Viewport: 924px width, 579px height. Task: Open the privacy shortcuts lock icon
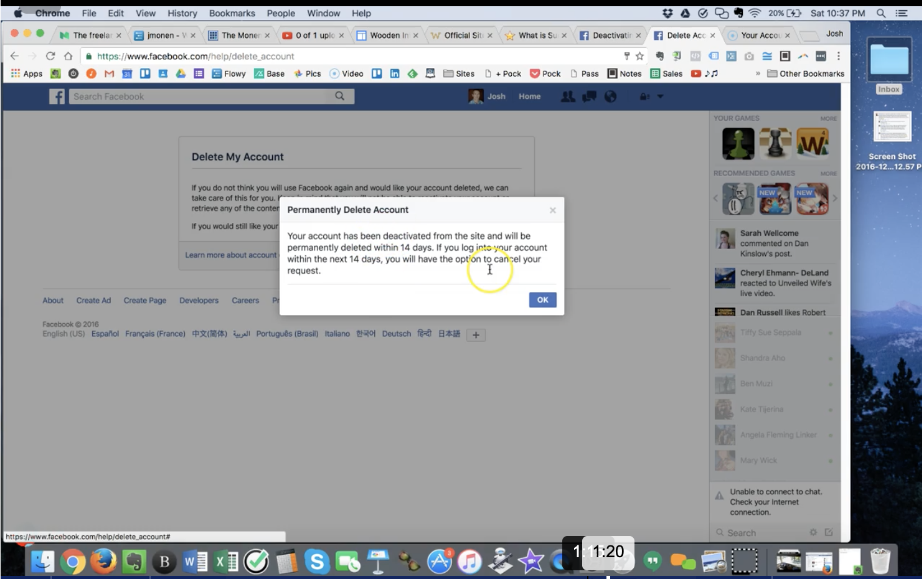click(x=644, y=96)
